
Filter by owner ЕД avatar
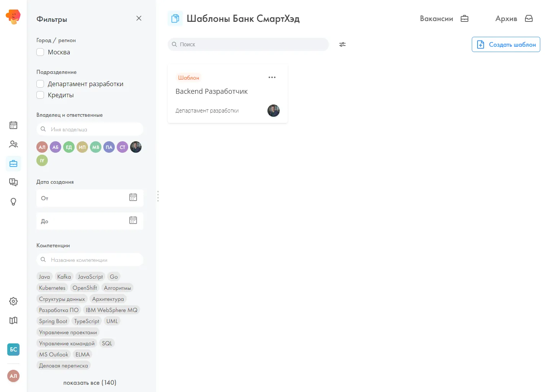(x=69, y=147)
